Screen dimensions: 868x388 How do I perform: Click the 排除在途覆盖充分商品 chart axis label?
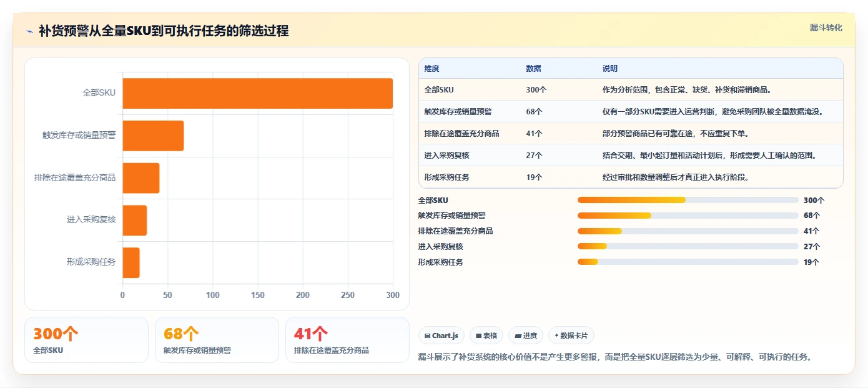click(75, 177)
